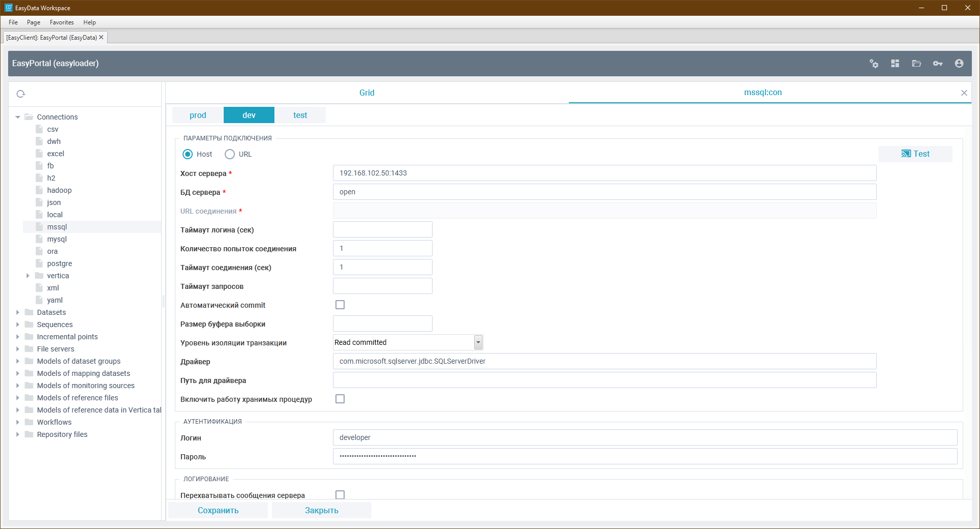Expand the Incremental points tree node
Image resolution: width=980 pixels, height=529 pixels.
coord(18,337)
